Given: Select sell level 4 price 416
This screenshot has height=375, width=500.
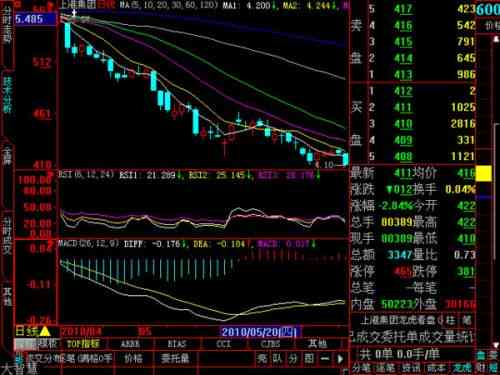Looking at the screenshot, I should (x=403, y=25).
